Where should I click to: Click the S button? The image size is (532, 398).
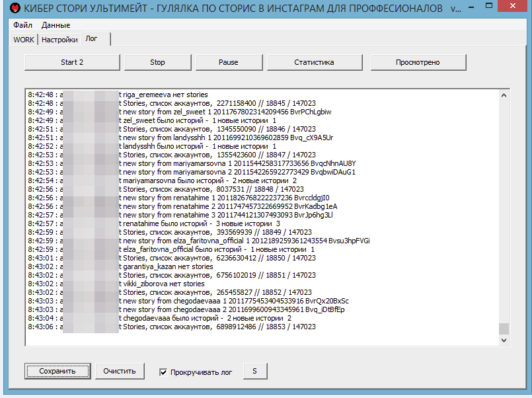[x=255, y=371]
